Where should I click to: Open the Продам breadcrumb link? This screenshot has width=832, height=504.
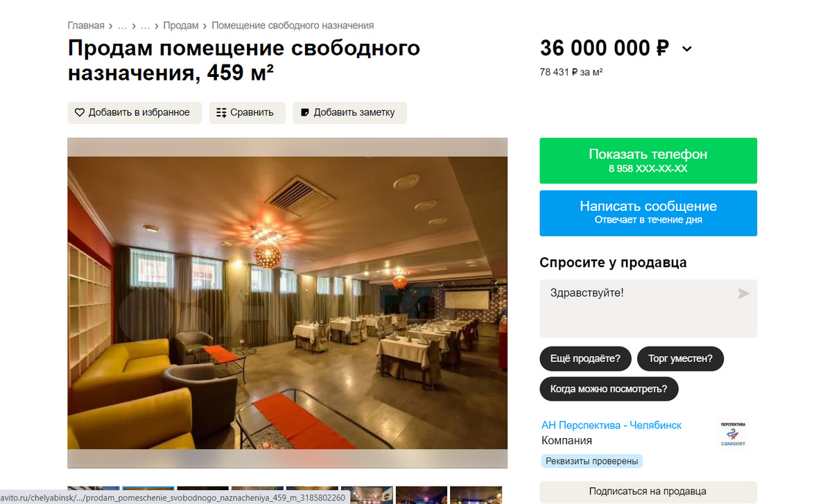pos(181,26)
